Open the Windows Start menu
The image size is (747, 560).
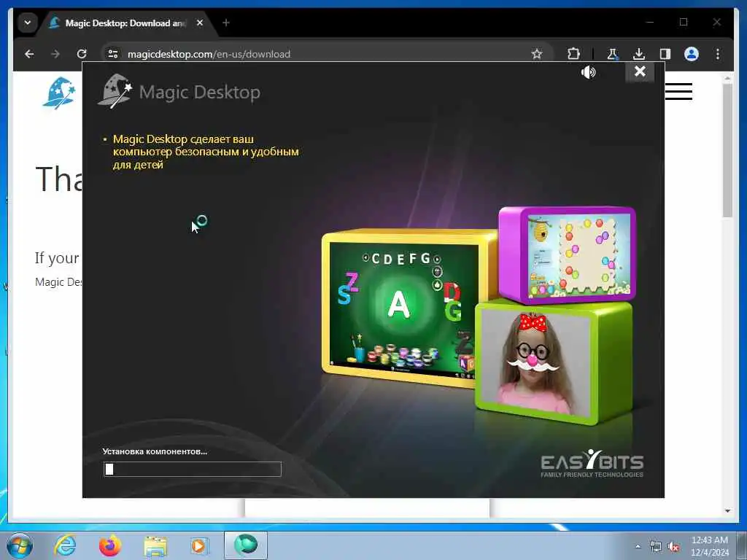click(20, 545)
